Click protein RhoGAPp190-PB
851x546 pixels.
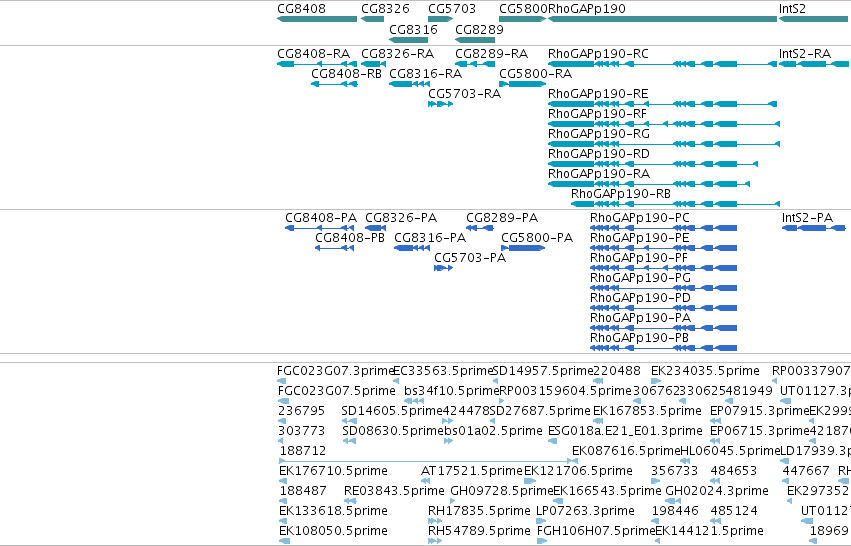coord(664,348)
